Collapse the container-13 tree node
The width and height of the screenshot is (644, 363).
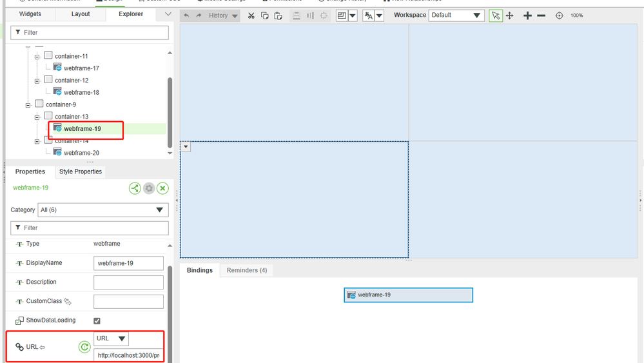pyautogui.click(x=37, y=117)
